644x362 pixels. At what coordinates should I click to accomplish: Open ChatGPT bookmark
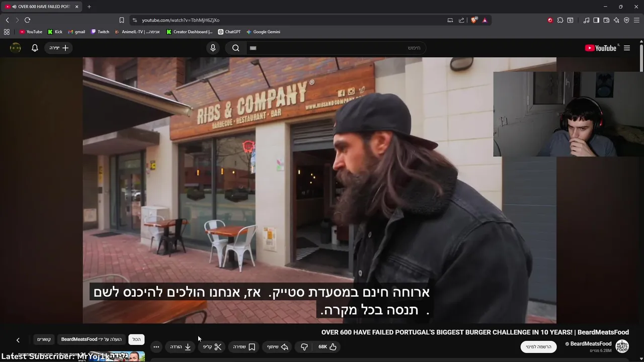(229, 32)
